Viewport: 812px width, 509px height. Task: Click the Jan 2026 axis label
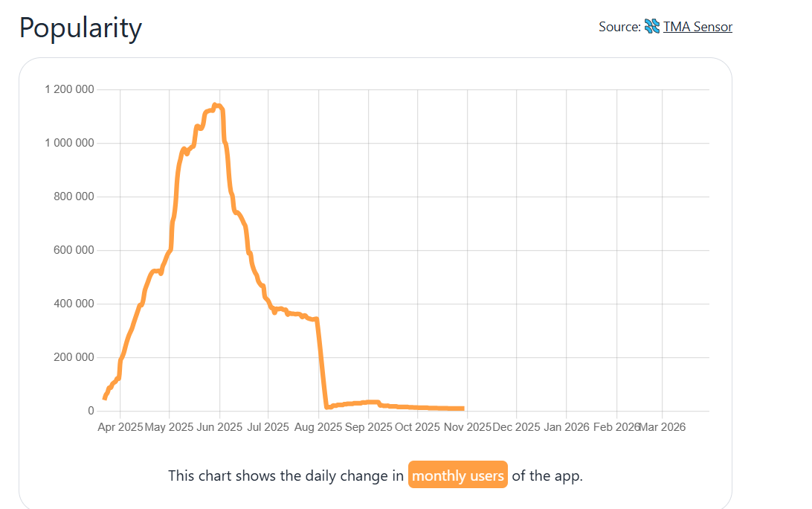(x=567, y=427)
